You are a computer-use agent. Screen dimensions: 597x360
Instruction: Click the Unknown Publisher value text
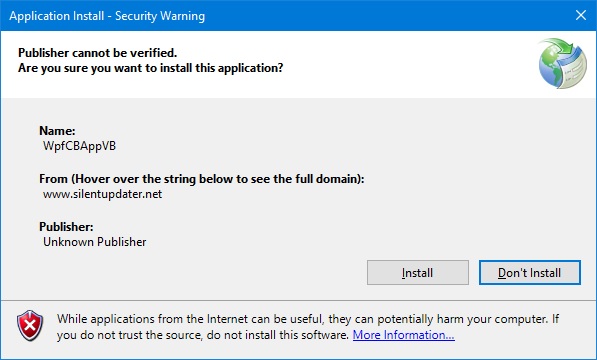pos(94,242)
